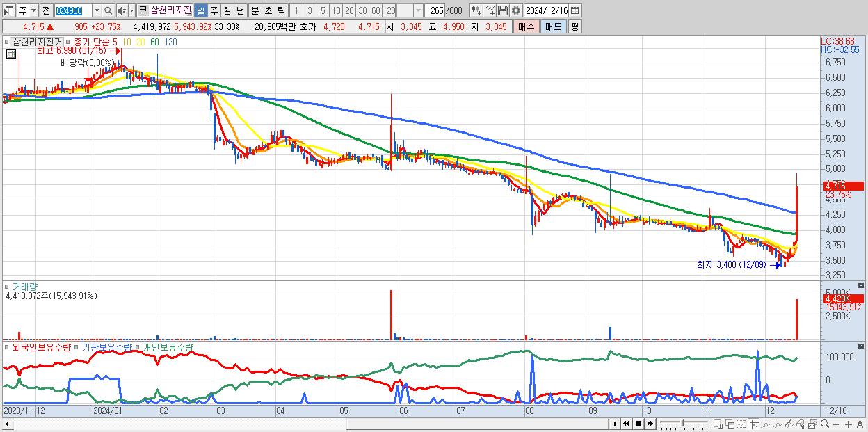Screen dimensions: 868x432
Task: Click the trend line tool icon at bottom
Action: (x=766, y=424)
